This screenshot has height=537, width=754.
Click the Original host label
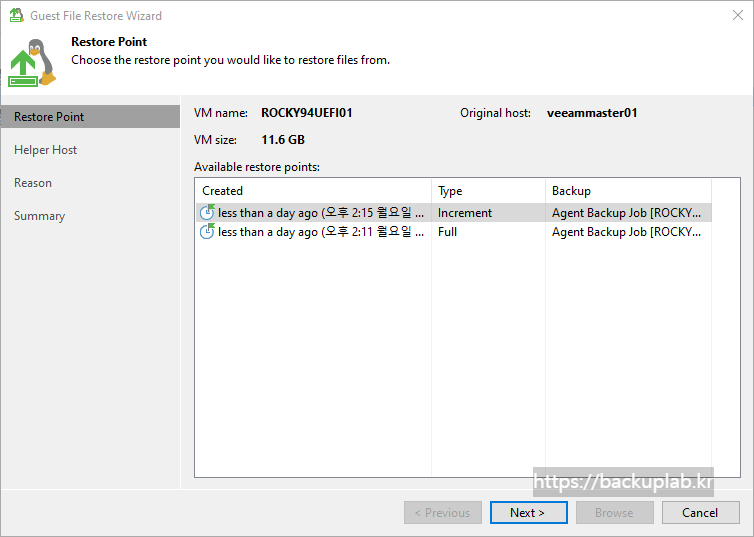click(495, 113)
